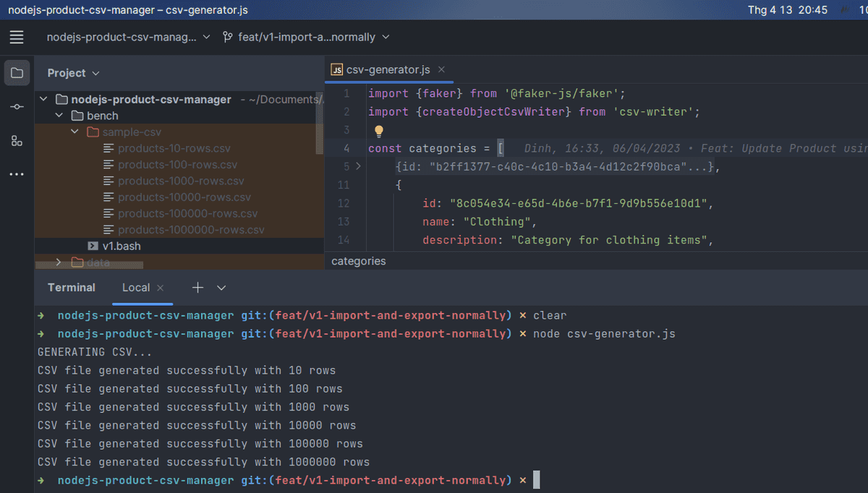Click the JS file icon on the editor tab
The height and width of the screenshot is (493, 868).
point(336,69)
